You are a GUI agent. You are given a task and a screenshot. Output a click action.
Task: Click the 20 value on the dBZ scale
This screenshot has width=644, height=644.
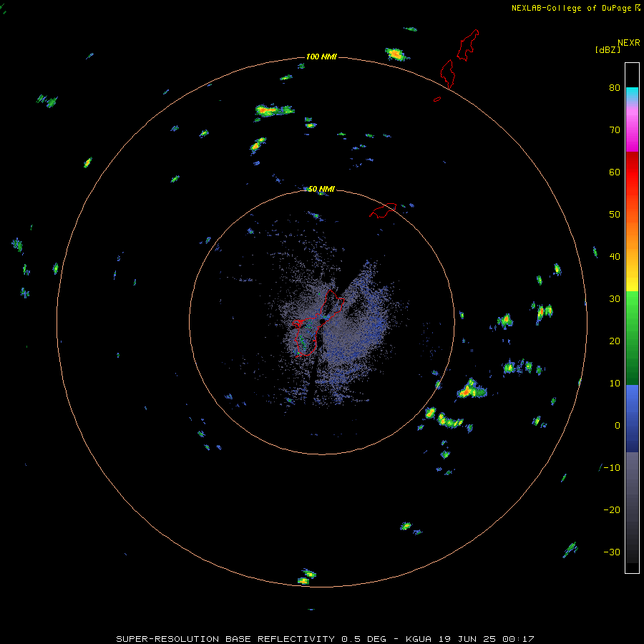[615, 341]
